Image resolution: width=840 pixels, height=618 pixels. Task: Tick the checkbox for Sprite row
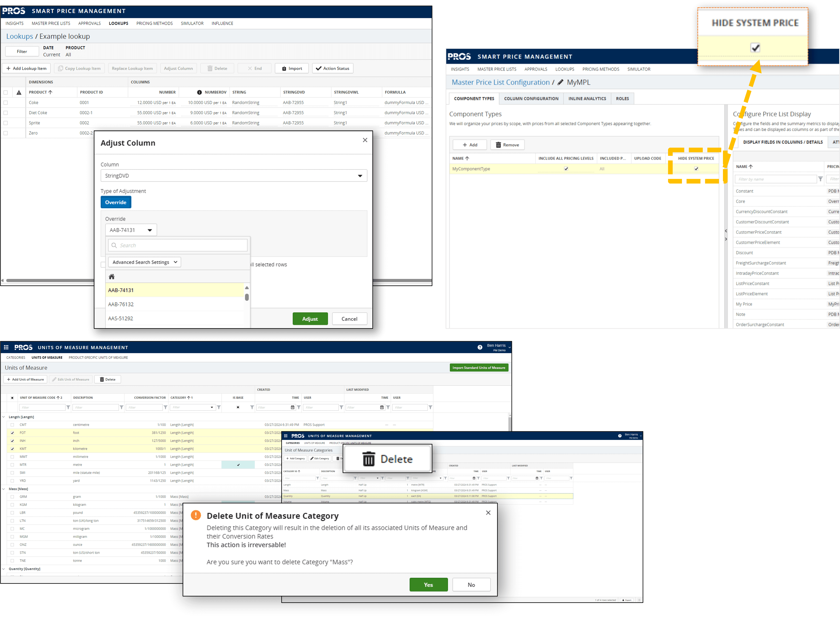(x=6, y=123)
